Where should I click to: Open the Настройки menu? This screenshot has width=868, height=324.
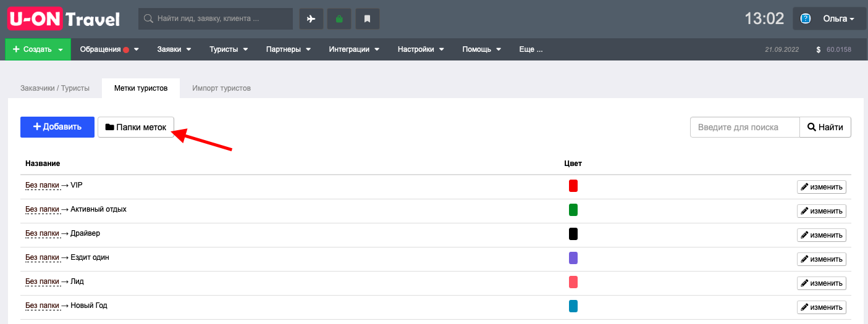[421, 49]
